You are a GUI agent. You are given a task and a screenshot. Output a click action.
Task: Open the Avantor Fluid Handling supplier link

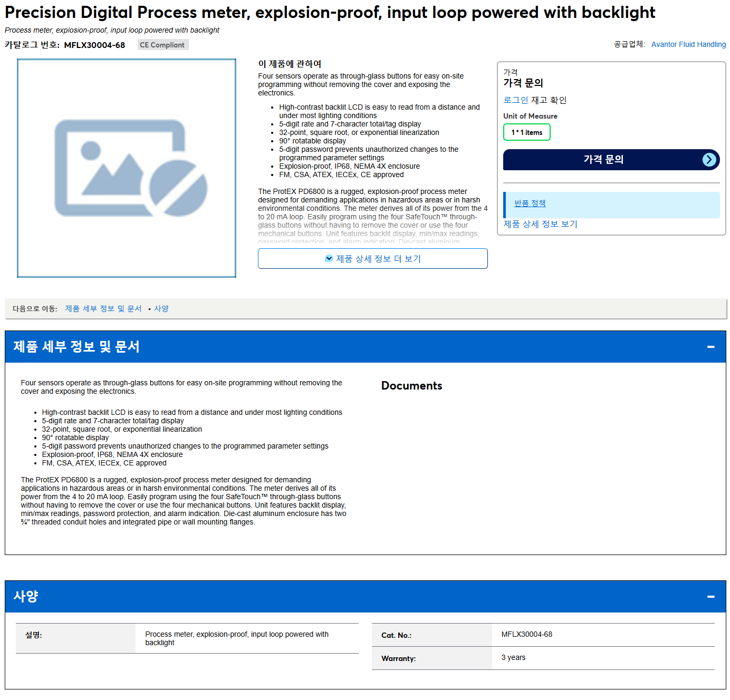tap(688, 44)
